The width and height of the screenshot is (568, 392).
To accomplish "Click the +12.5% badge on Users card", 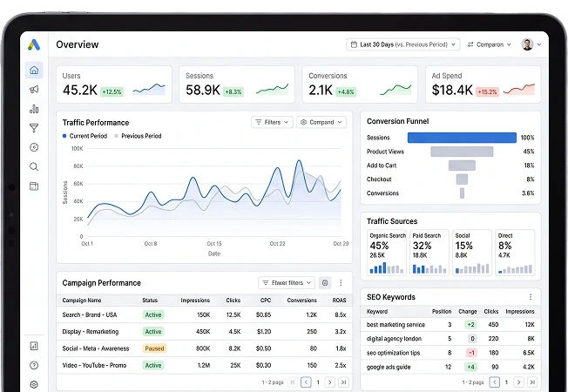I will (x=112, y=91).
